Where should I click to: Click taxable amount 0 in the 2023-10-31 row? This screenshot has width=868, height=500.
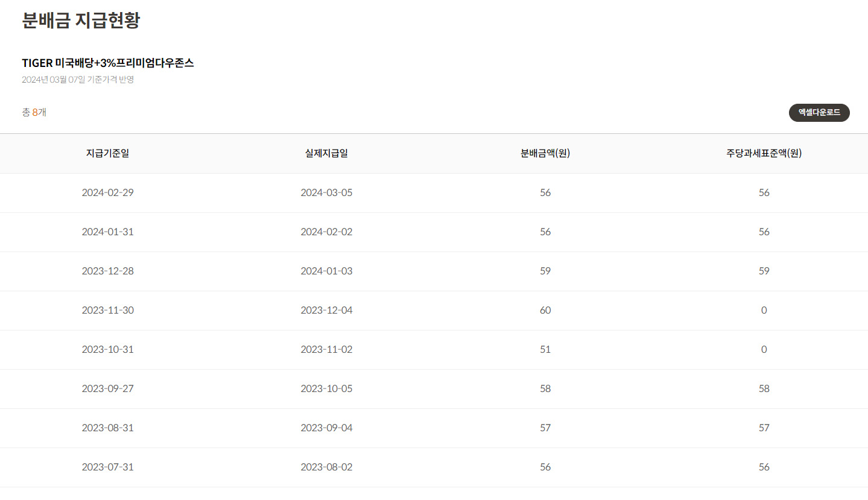pos(764,350)
